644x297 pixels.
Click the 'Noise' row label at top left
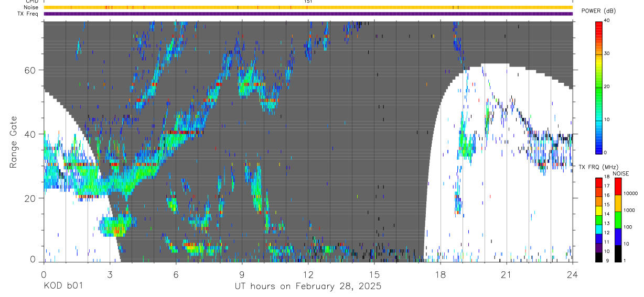pyautogui.click(x=30, y=7)
